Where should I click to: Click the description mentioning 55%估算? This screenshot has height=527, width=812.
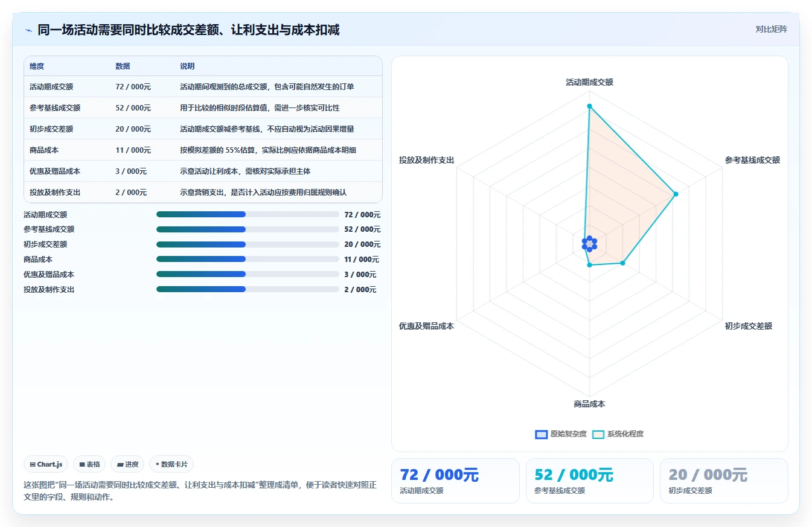[x=268, y=150]
